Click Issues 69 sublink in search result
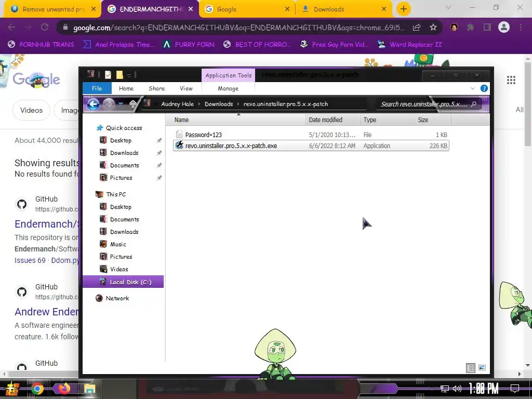This screenshot has height=399, width=532. [x=30, y=260]
